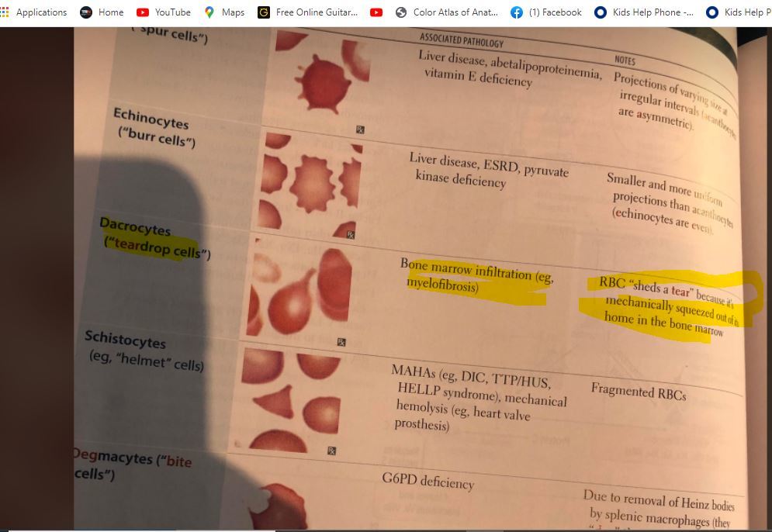Open the Free Online Guitar bookmark
The image size is (772, 532).
[x=308, y=12]
